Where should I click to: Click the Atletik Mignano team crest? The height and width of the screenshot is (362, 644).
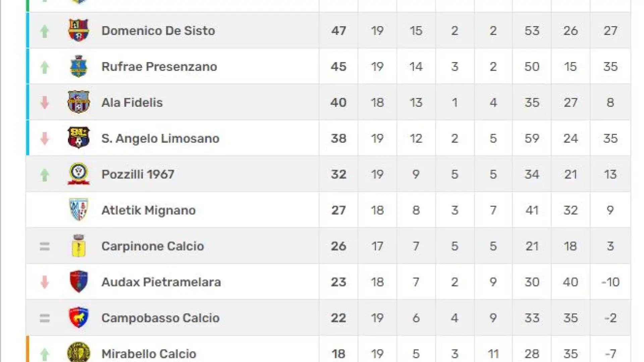(x=78, y=210)
